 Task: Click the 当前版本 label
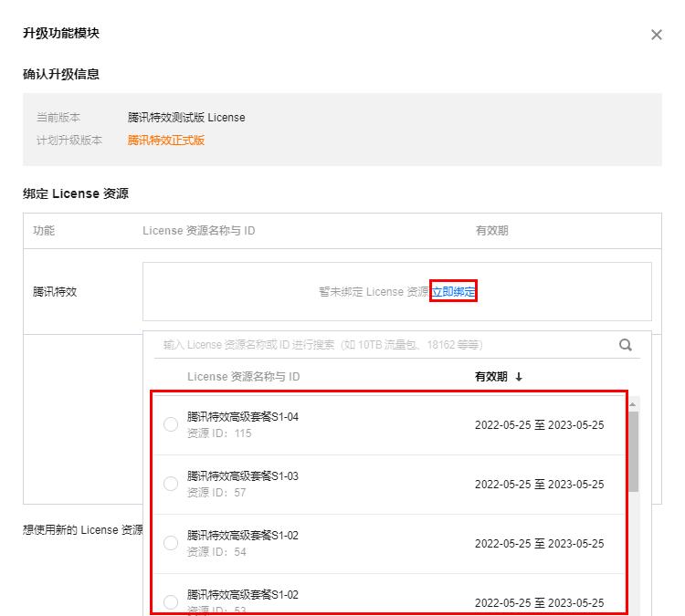pyautogui.click(x=58, y=118)
